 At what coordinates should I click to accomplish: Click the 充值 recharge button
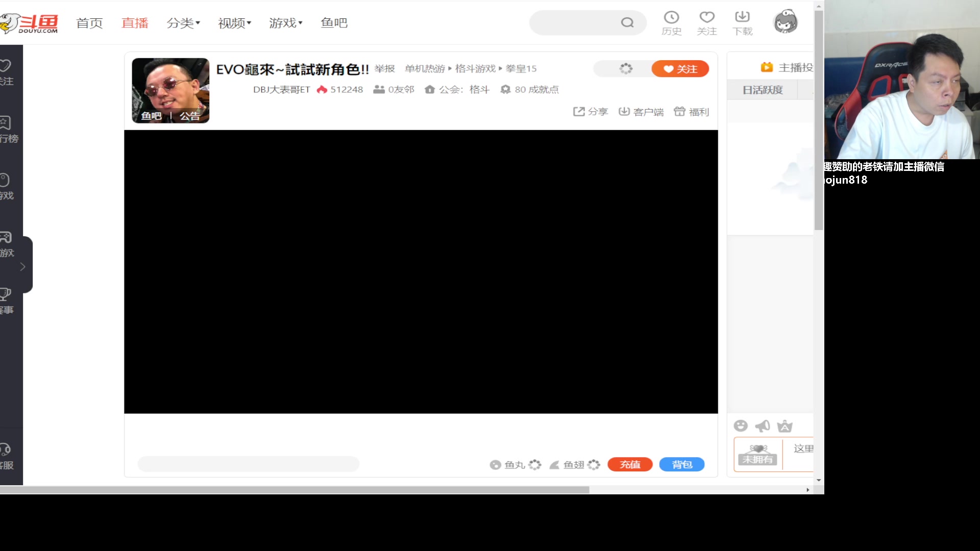(630, 464)
